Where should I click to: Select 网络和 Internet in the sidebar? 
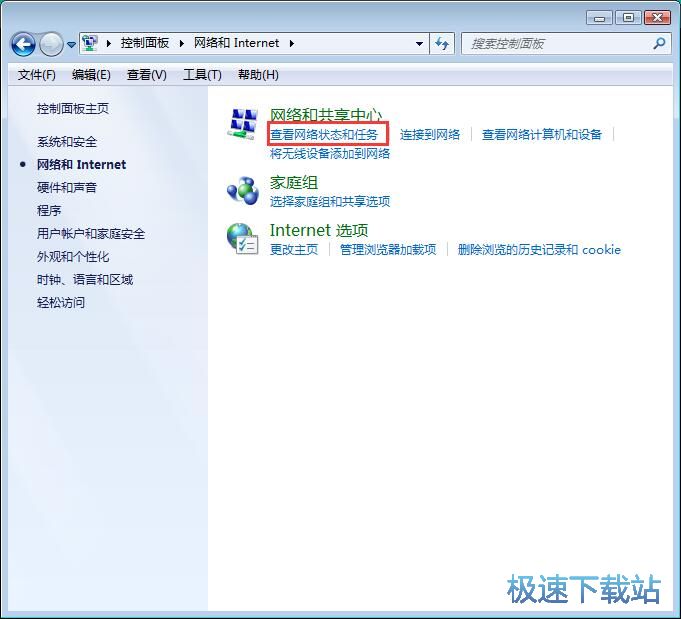pos(82,165)
